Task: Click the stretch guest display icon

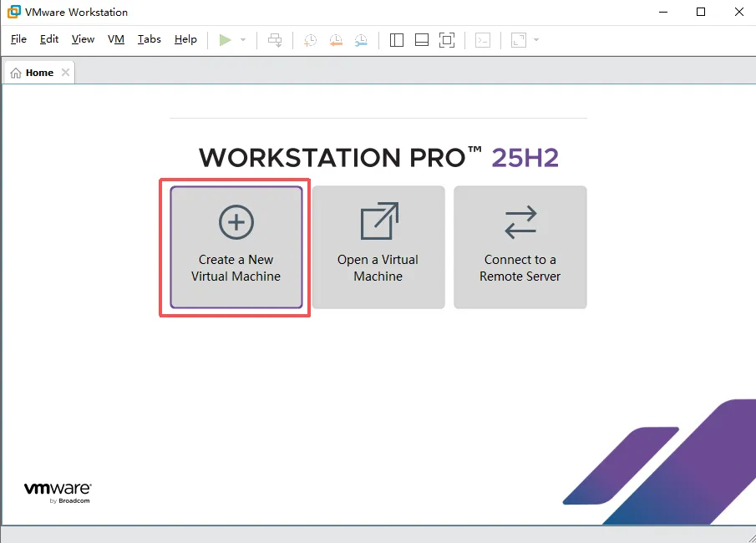Action: [519, 40]
